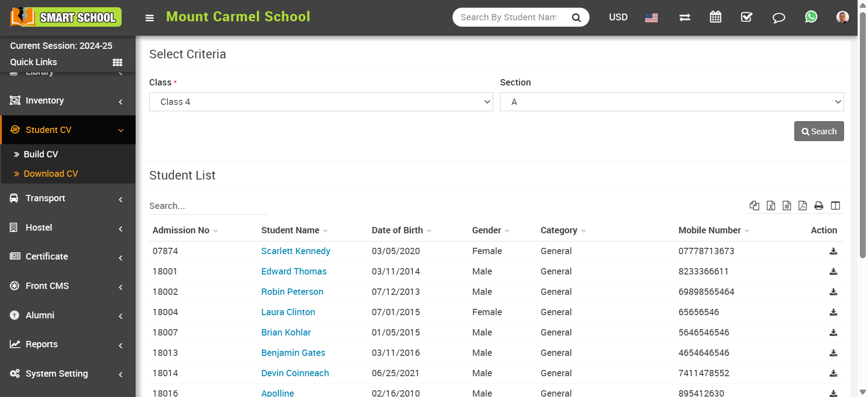
Task: Sort by Mobile Number column
Action: tap(714, 230)
